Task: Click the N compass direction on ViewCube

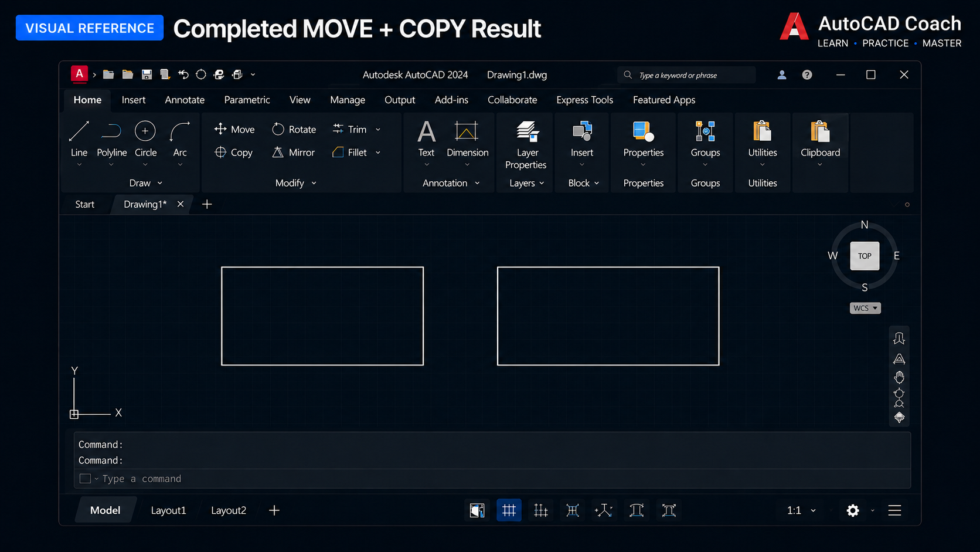Action: (865, 225)
